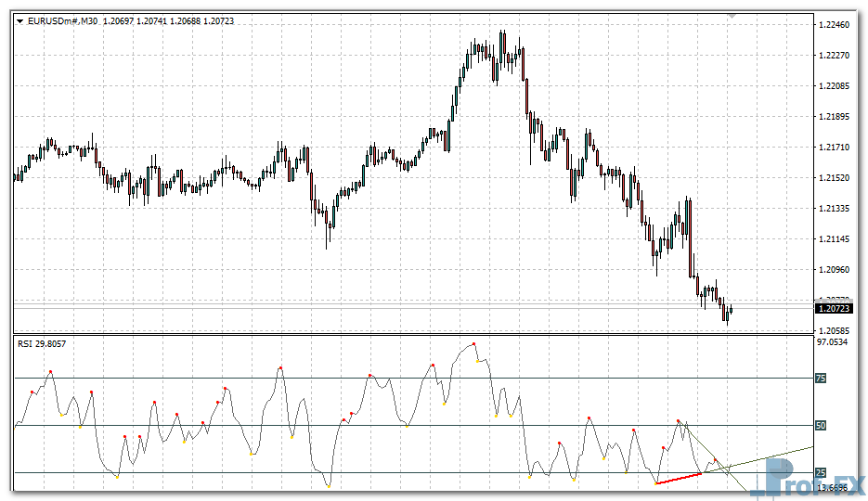Select the EURUSDm#,M30 chart title text
The width and height of the screenshot is (868, 501).
tap(62, 20)
